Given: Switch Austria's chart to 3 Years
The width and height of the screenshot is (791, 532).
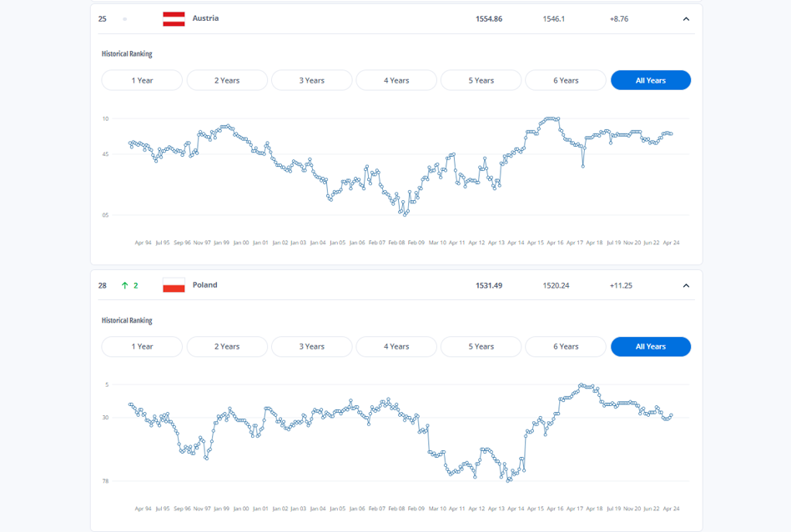Looking at the screenshot, I should (312, 80).
